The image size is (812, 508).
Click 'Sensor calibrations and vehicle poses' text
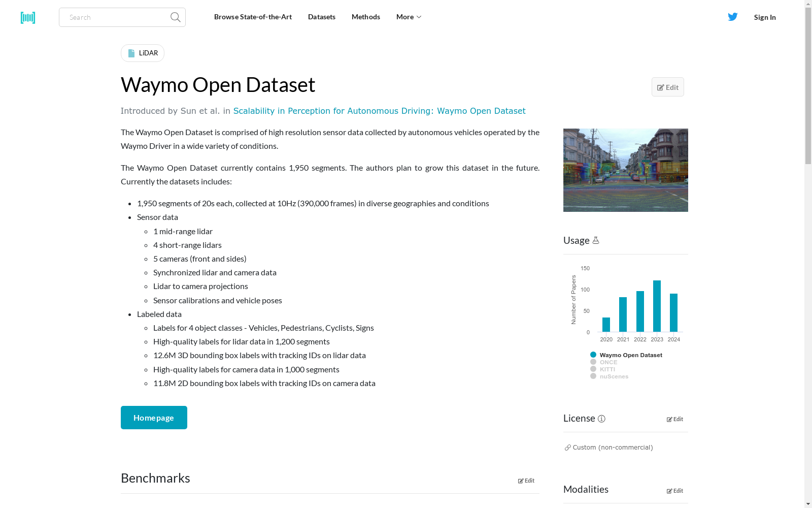pyautogui.click(x=218, y=300)
